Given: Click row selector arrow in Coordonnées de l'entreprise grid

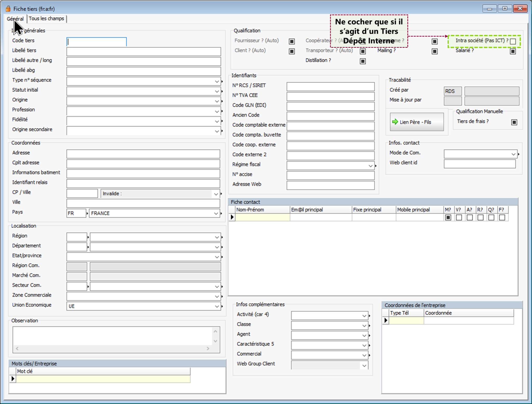Looking at the screenshot, I should 386,320.
